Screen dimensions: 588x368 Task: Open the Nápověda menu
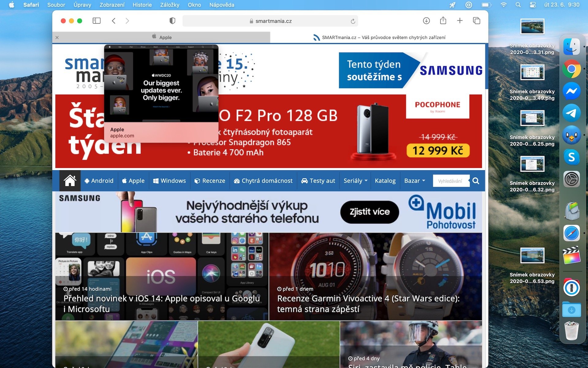(x=222, y=5)
